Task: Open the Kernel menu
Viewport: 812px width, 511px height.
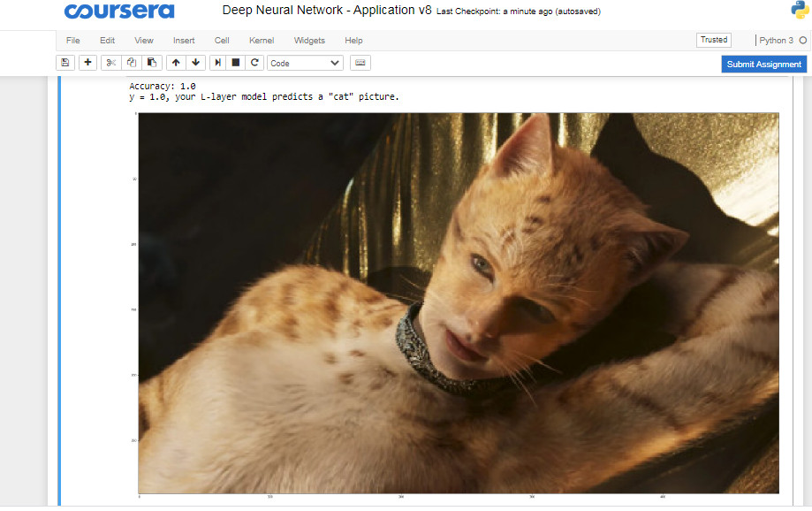Action: click(262, 41)
